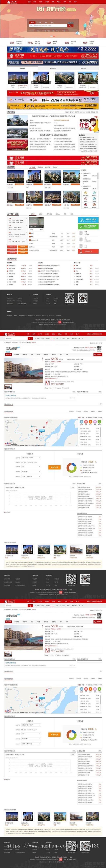Image resolution: width=106 pixels, height=868 pixels.
Task: Click the 二手房个人发布 green button
Action: pyautogui.click(x=88, y=220)
